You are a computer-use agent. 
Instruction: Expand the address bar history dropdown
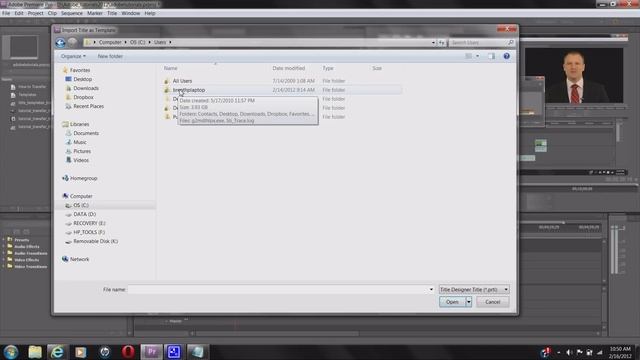coord(433,42)
